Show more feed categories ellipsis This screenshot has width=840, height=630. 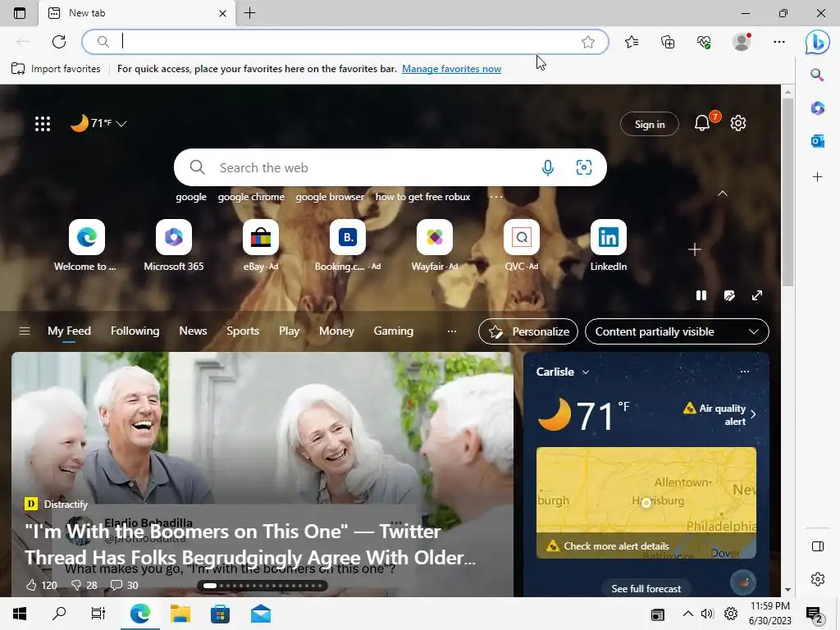point(452,331)
